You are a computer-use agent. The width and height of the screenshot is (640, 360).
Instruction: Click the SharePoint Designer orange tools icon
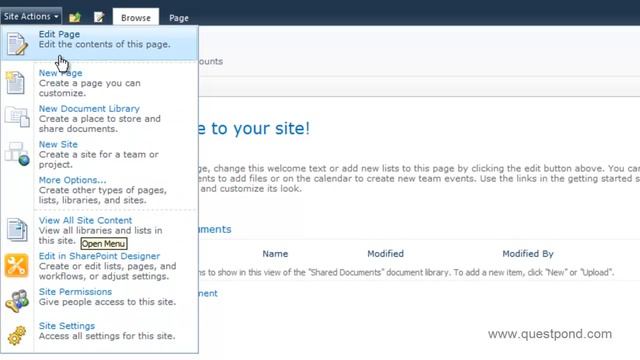[16, 266]
